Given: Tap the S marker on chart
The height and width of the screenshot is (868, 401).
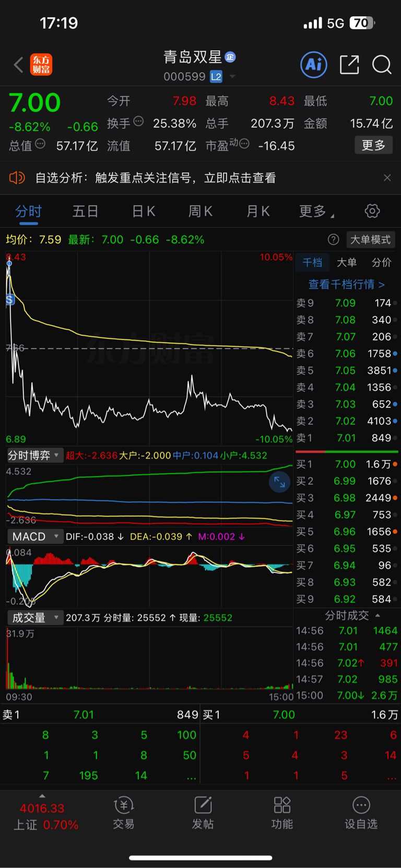Looking at the screenshot, I should tap(10, 300).
